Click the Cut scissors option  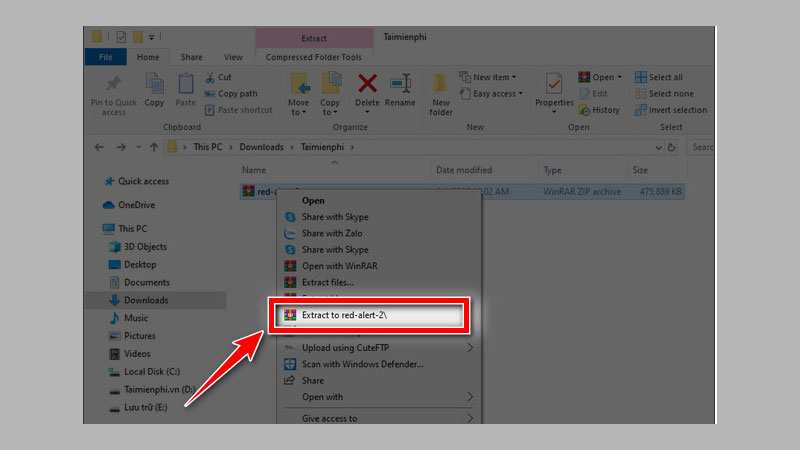click(x=218, y=77)
